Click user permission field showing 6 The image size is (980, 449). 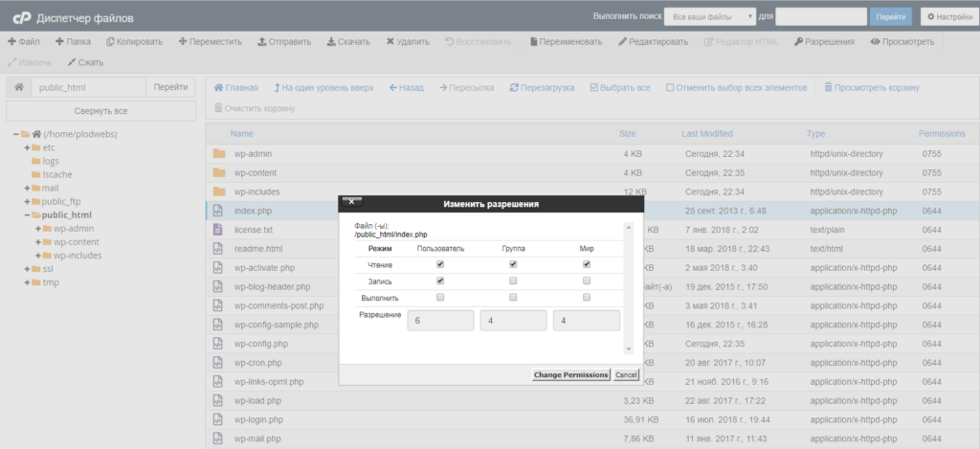(440, 320)
